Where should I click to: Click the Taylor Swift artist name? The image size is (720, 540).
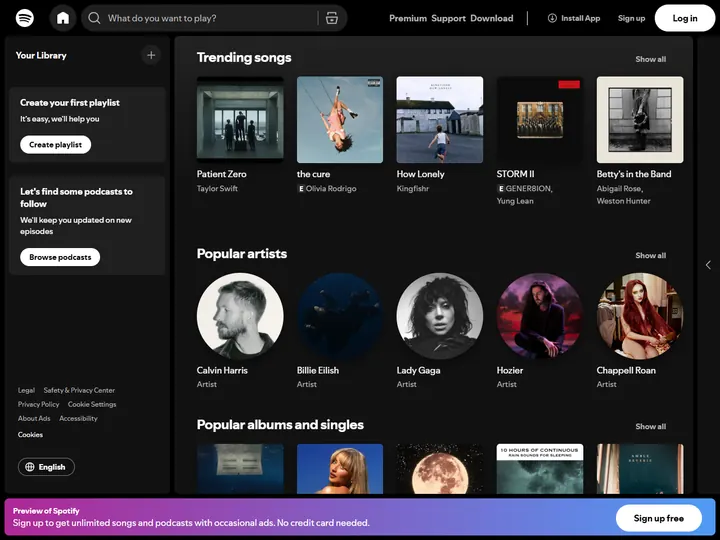pos(217,188)
